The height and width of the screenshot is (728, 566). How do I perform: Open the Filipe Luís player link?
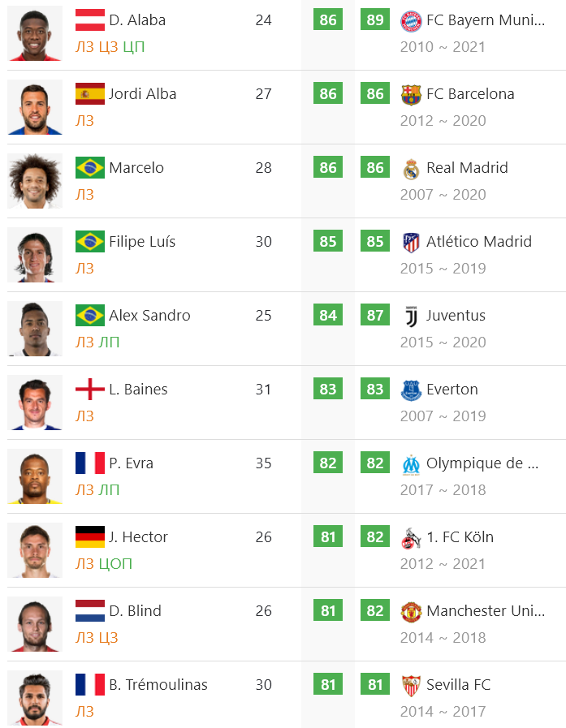point(142,241)
